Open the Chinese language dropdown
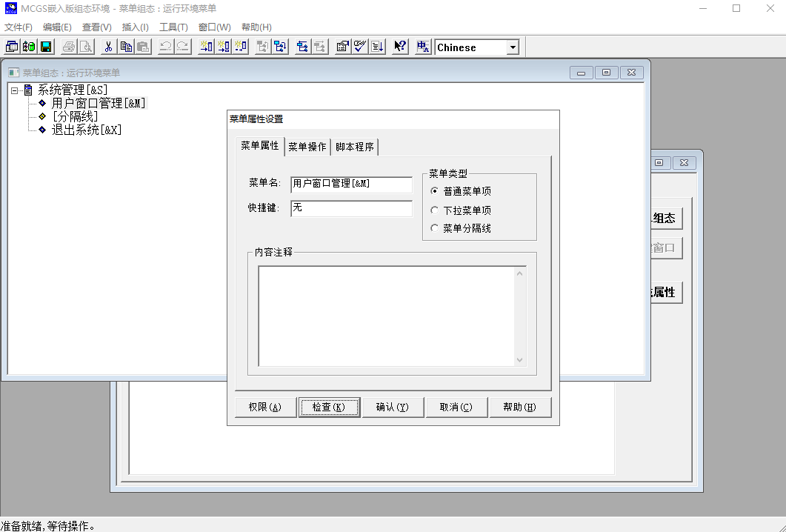The width and height of the screenshot is (786, 532). tap(513, 47)
